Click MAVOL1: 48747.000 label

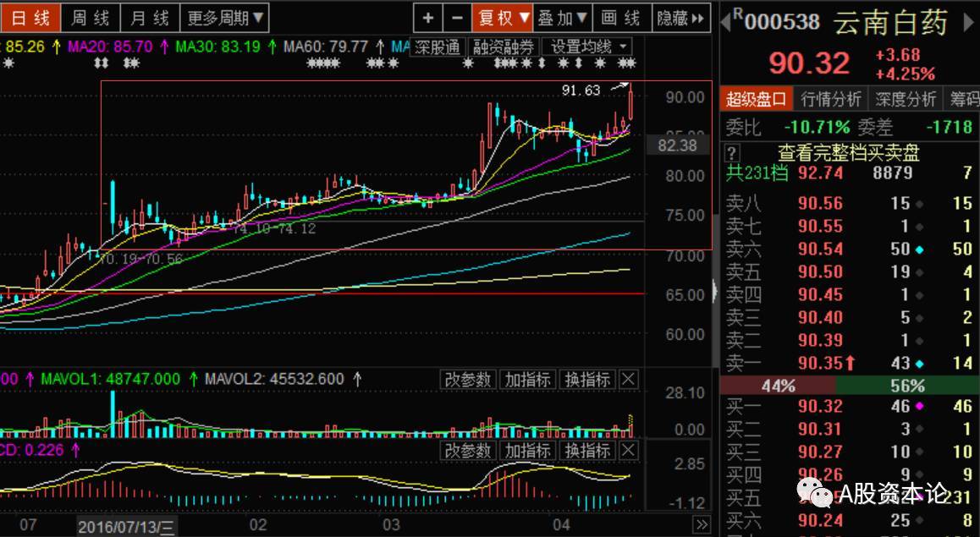[111, 379]
